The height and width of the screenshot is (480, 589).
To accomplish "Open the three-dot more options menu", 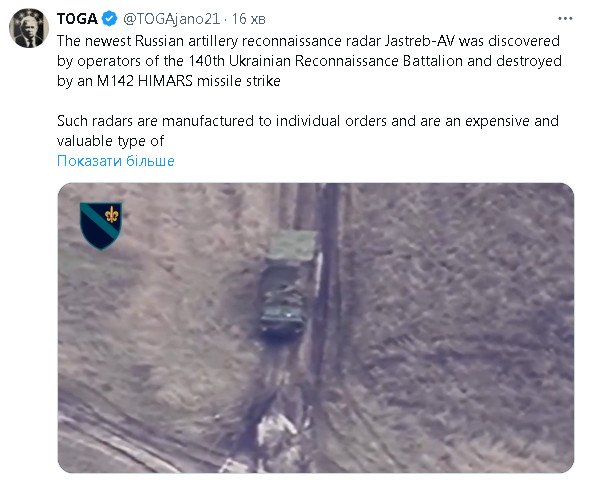I will coord(565,18).
